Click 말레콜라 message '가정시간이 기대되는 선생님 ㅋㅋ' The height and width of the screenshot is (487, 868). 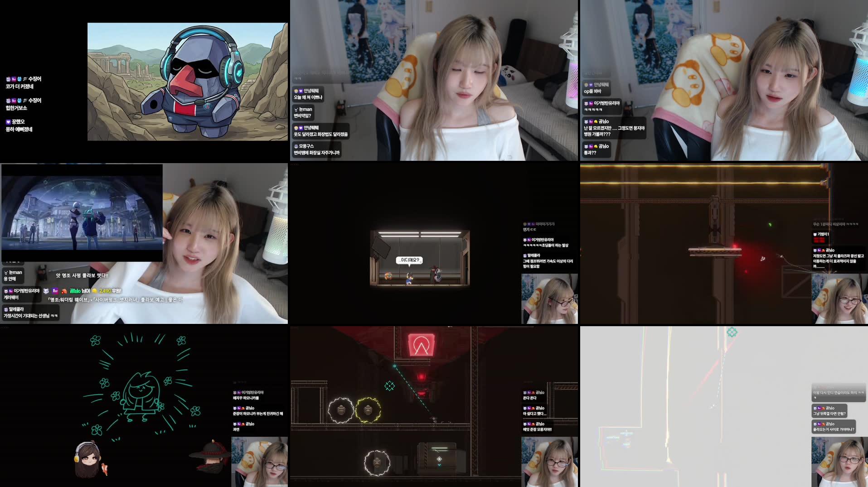click(31, 316)
